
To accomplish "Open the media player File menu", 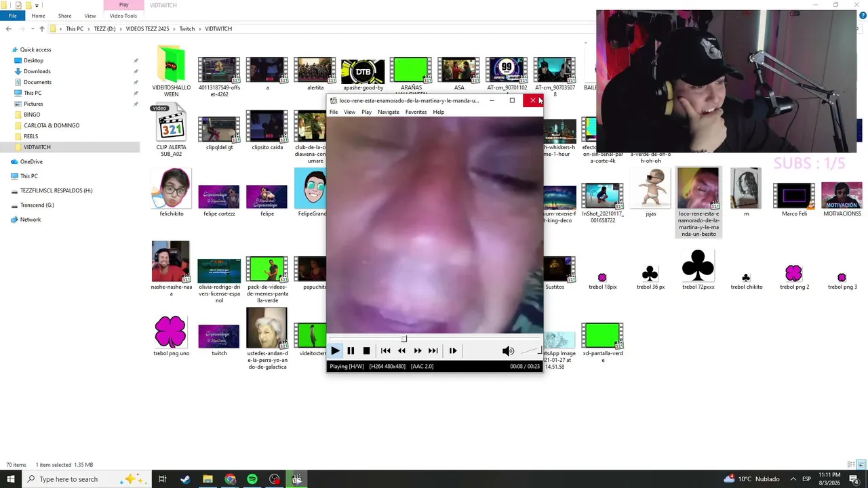I will click(x=334, y=112).
